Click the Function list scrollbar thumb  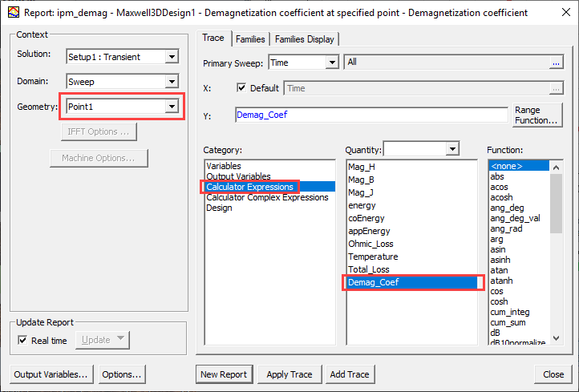pos(556,204)
